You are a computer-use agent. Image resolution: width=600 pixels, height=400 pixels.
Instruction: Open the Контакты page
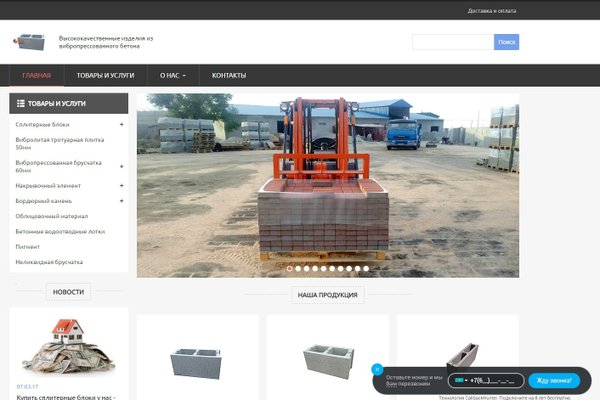pos(229,76)
